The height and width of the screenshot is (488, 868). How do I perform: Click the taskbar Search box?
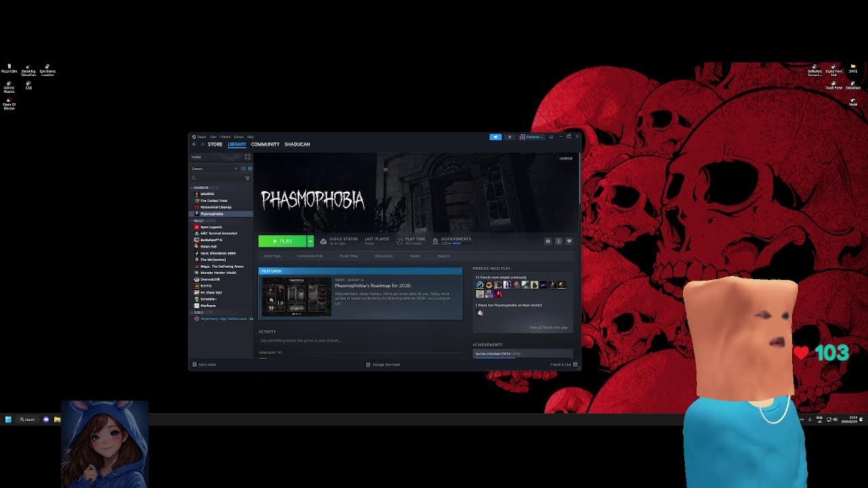pyautogui.click(x=27, y=420)
